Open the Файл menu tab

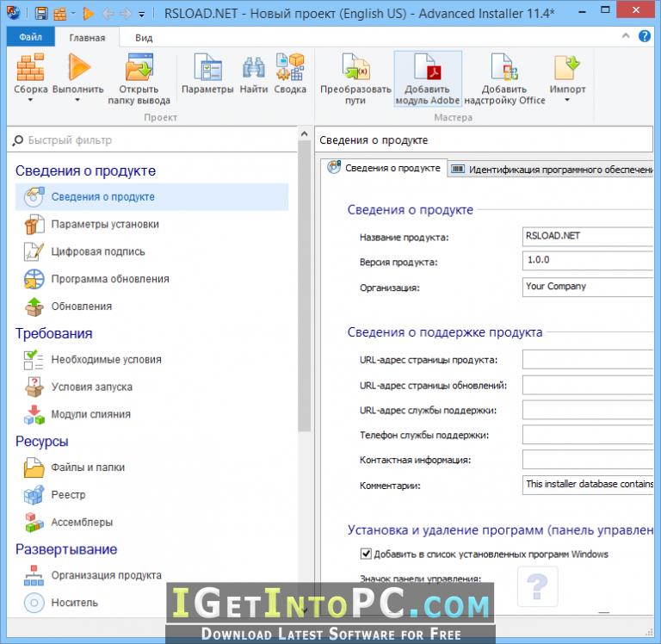[30, 37]
